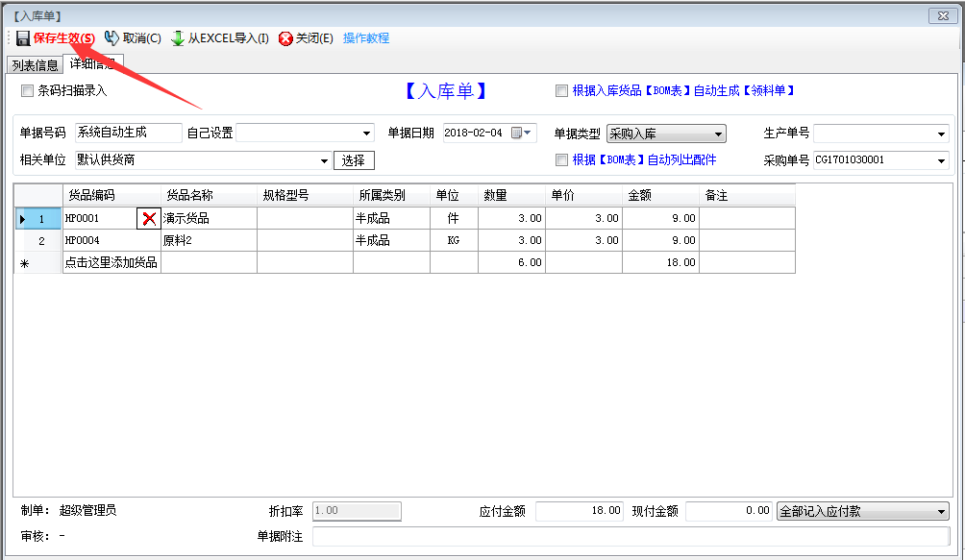Check 根据BOM表自动列出配件 option
Viewport: 965px width, 560px height.
(x=562, y=160)
